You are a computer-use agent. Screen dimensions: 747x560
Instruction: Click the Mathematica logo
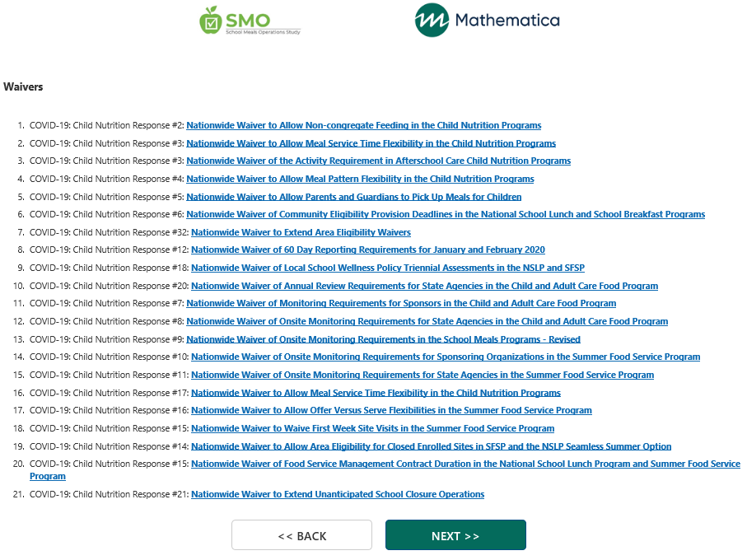coord(487,20)
